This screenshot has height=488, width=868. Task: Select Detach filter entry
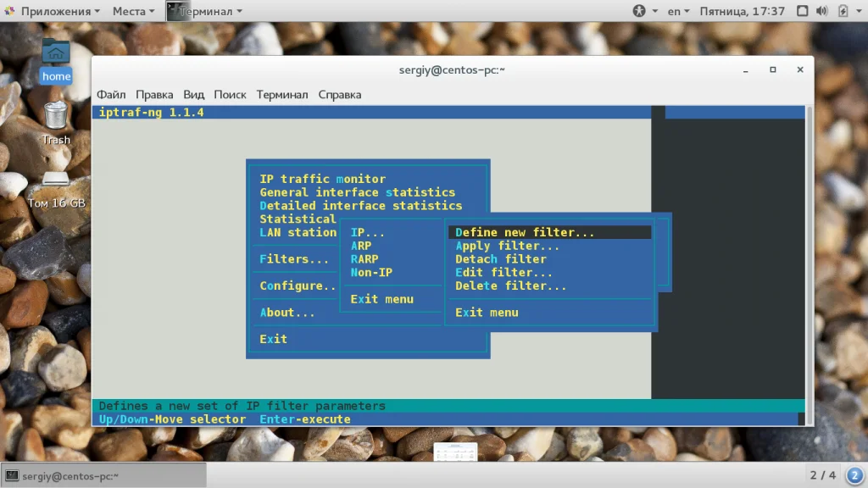[x=501, y=259]
